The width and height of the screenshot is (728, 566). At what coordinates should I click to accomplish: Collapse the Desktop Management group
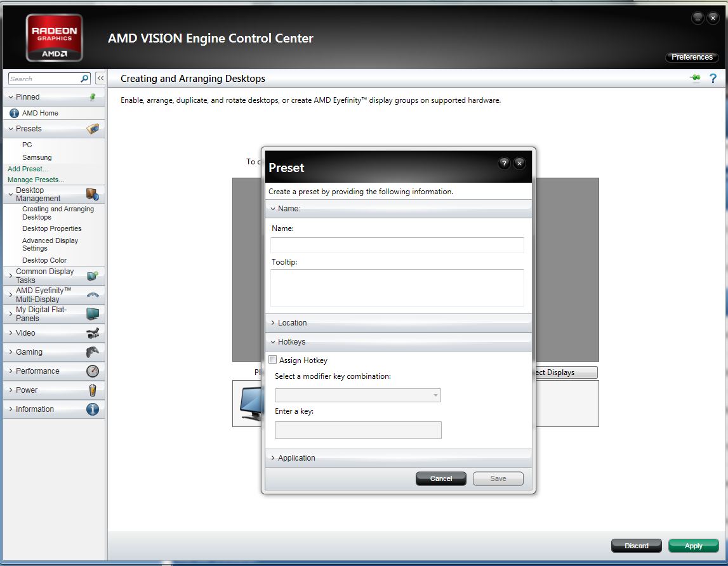pos(11,195)
